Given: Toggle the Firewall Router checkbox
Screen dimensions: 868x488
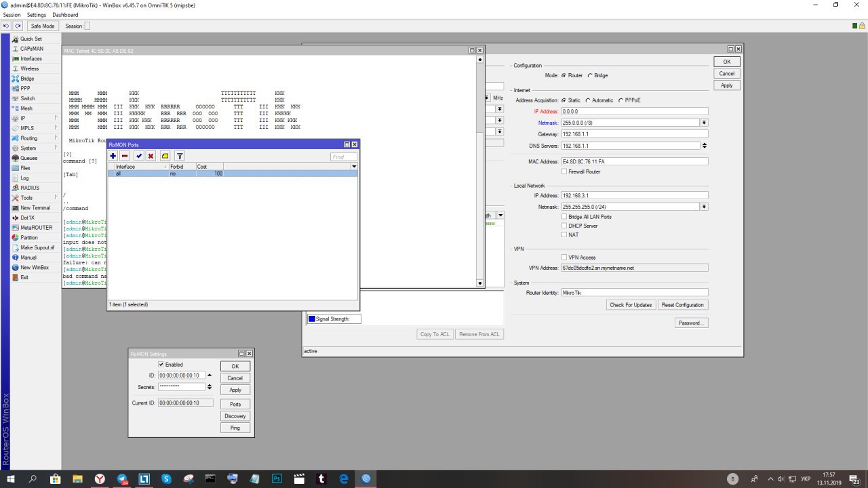Looking at the screenshot, I should coord(564,171).
